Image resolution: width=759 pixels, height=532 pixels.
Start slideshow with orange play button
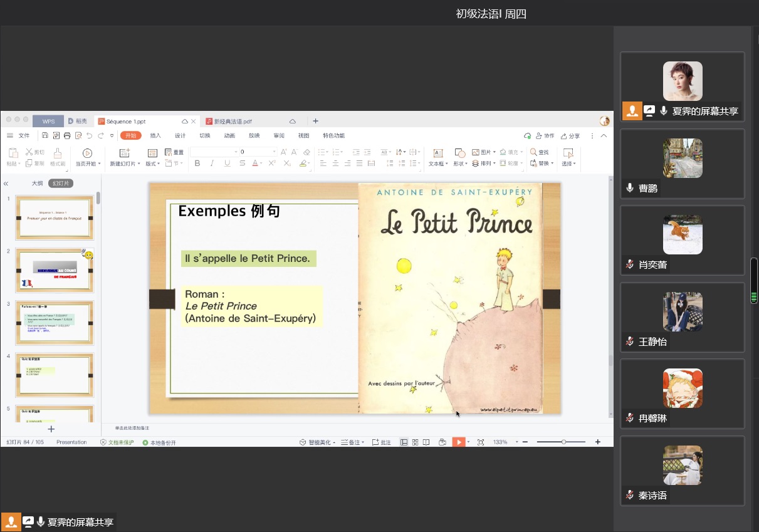click(x=459, y=442)
